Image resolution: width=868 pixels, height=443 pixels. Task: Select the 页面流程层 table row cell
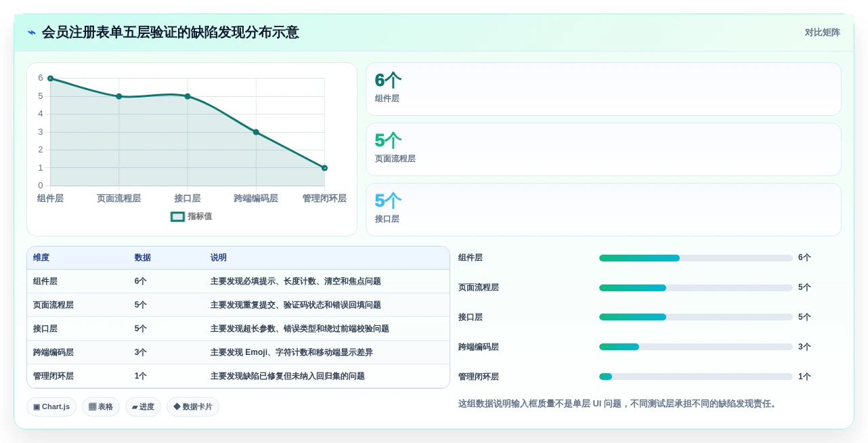[x=53, y=305]
